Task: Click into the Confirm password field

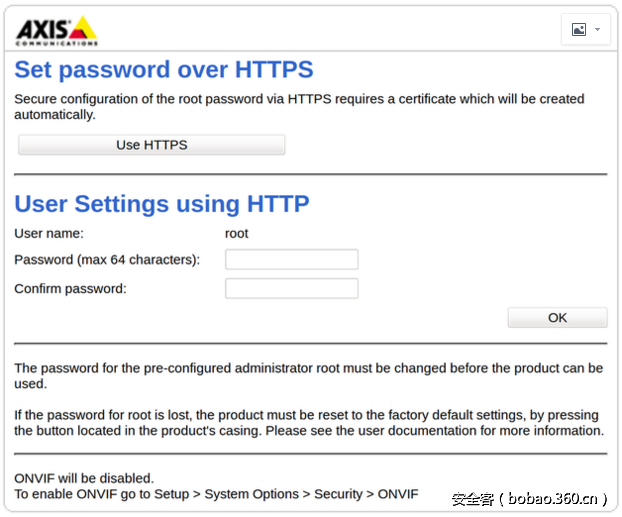Action: pyautogui.click(x=291, y=289)
